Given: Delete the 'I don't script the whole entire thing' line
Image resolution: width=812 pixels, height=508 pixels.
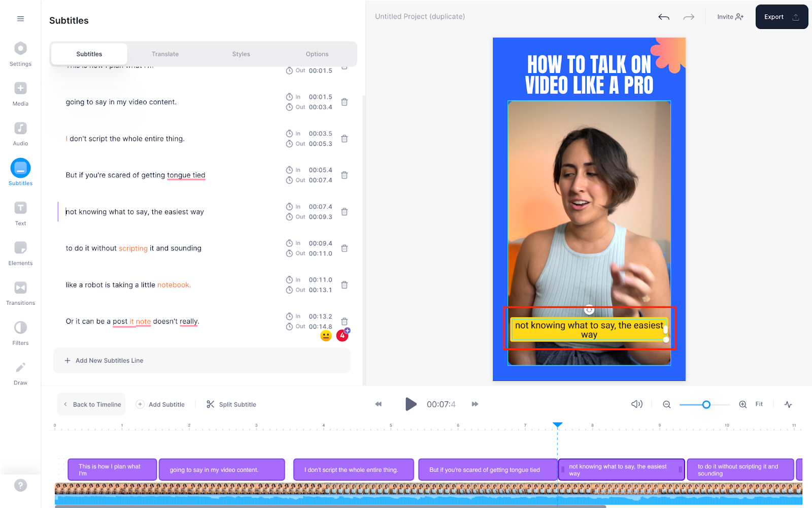Looking at the screenshot, I should pos(344,139).
